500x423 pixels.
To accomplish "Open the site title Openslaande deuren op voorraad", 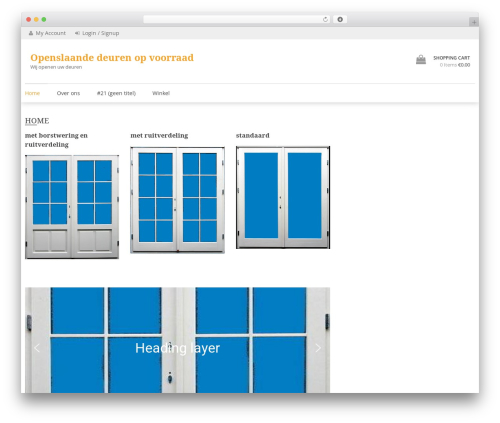I will (x=112, y=57).
